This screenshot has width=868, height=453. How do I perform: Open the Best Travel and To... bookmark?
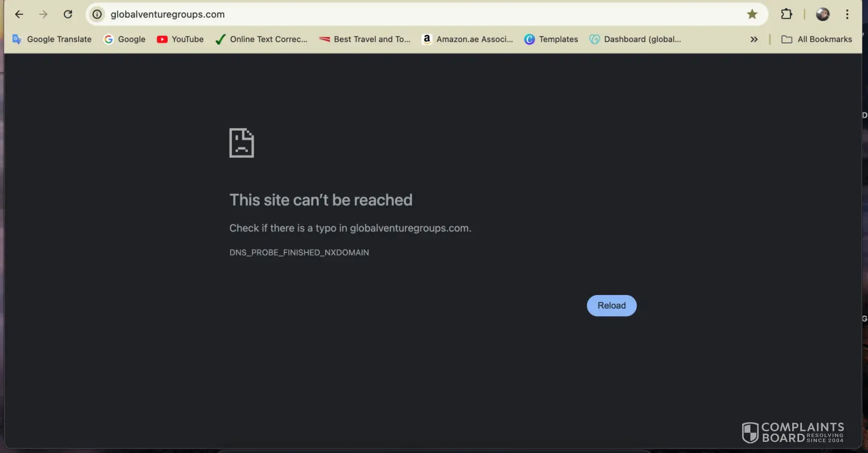tap(365, 40)
